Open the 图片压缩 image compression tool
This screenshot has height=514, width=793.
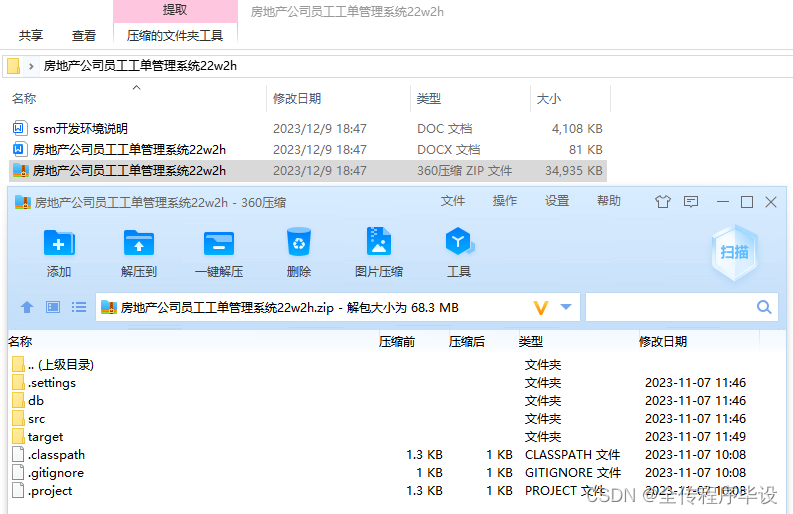point(378,241)
